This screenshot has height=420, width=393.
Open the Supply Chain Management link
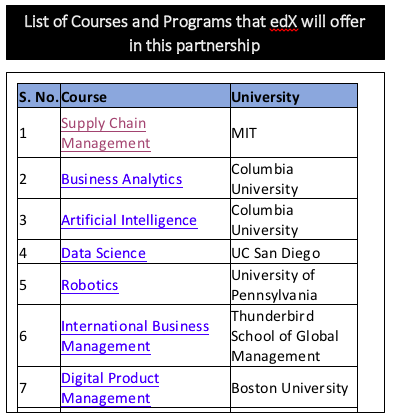click(106, 133)
